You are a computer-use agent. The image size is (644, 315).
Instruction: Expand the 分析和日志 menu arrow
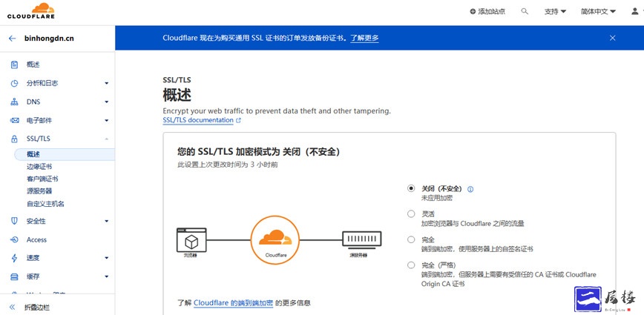106,83
